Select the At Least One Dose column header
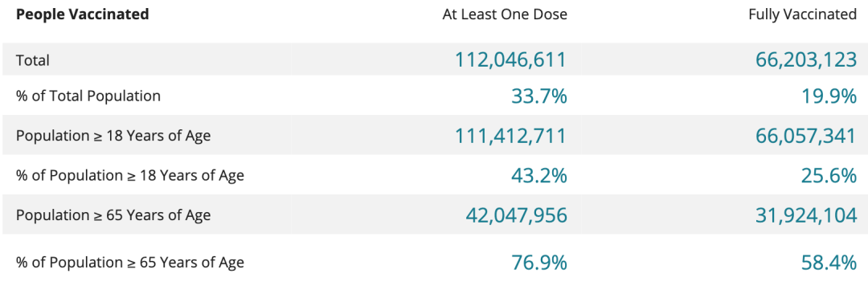This screenshot has width=868, height=290. click(505, 15)
